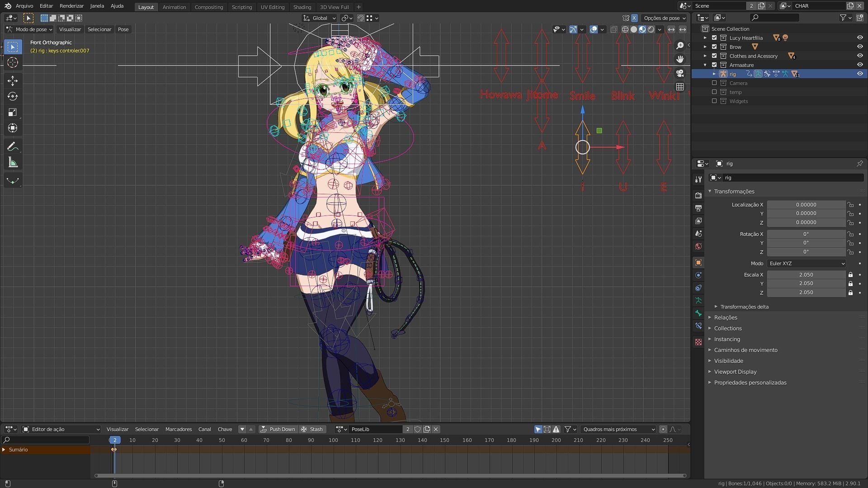
Task: Toggle camera view with the camera gizmo
Action: pyautogui.click(x=680, y=73)
